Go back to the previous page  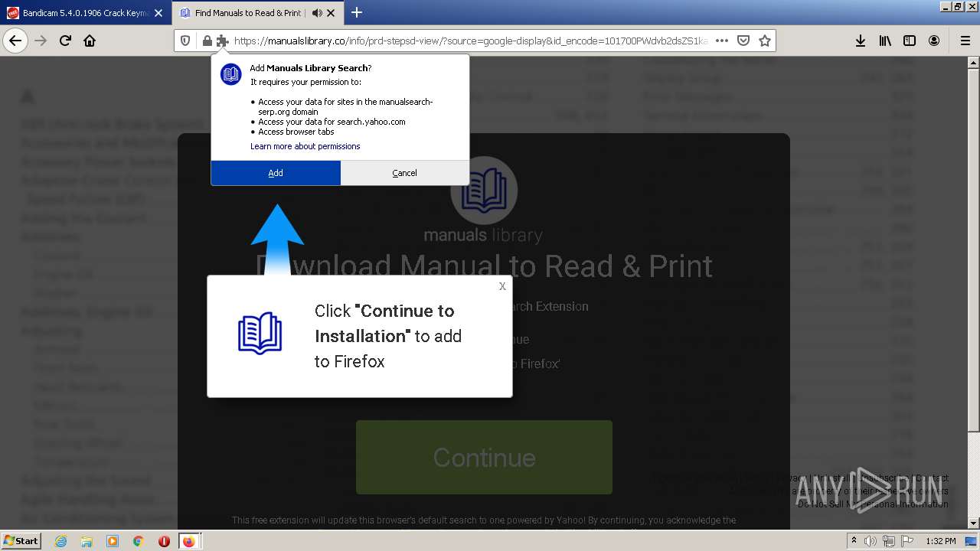coord(15,41)
